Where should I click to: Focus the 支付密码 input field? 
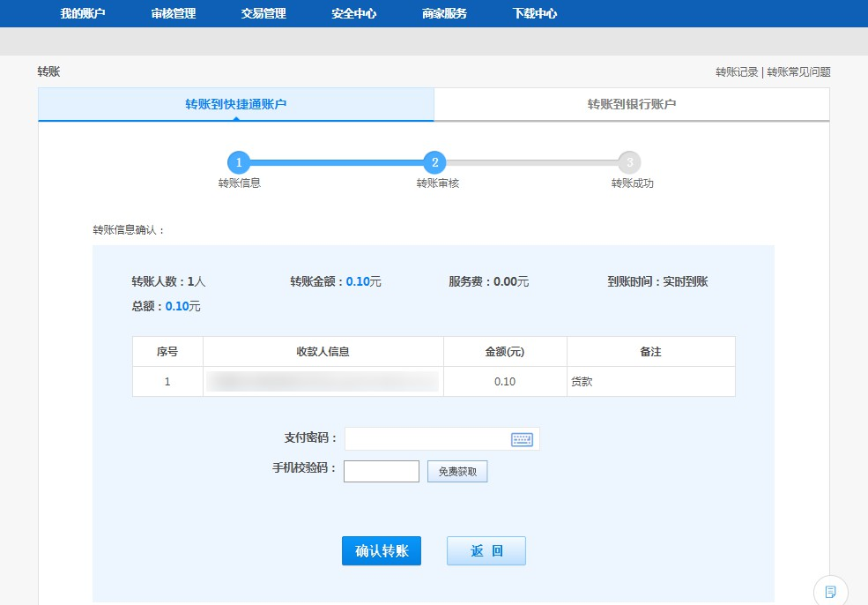tap(427, 439)
